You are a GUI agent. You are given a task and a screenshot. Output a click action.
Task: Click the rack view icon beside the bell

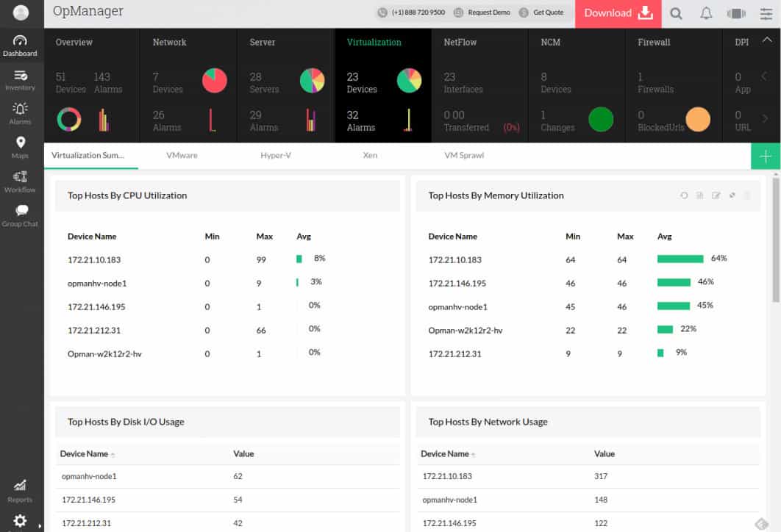pos(736,13)
